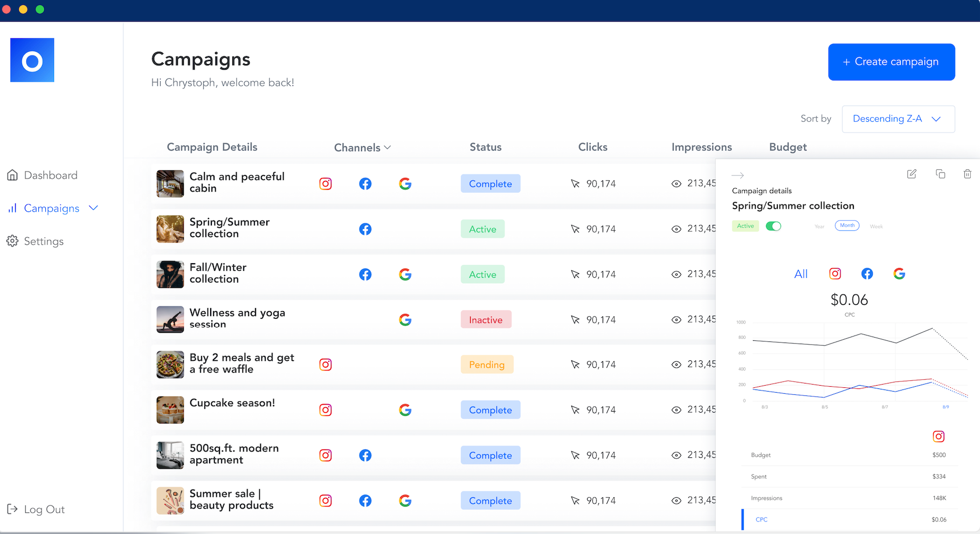Click the Instagram icon above Budget table
Viewport: 980px width, 534px height.
pos(938,436)
